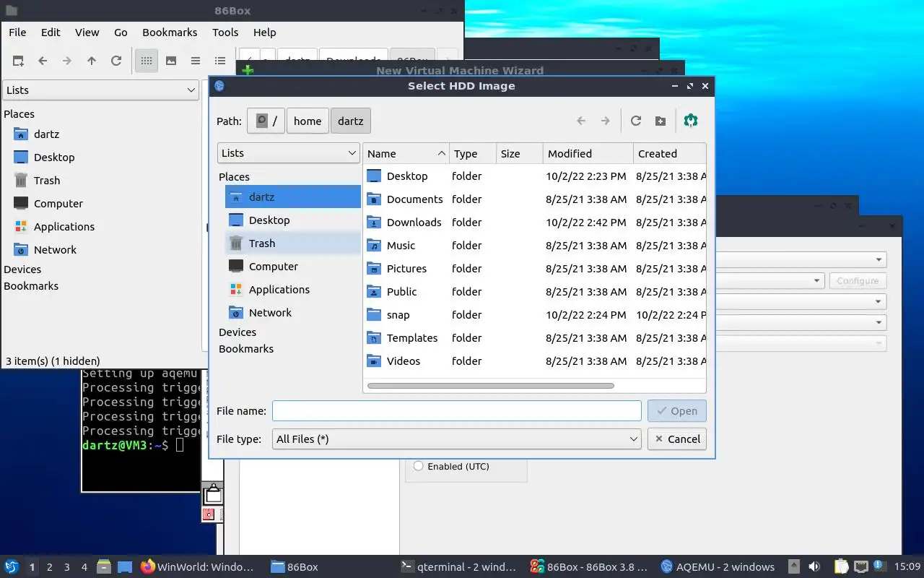Open the application menu on the taskbar
This screenshot has width=924, height=578.
pos(12,566)
